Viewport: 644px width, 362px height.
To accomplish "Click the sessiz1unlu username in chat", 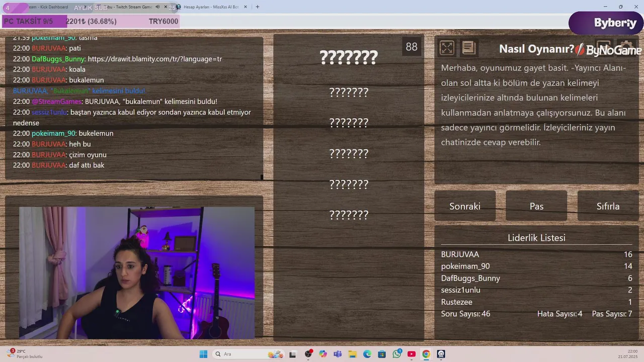I will pyautogui.click(x=49, y=112).
